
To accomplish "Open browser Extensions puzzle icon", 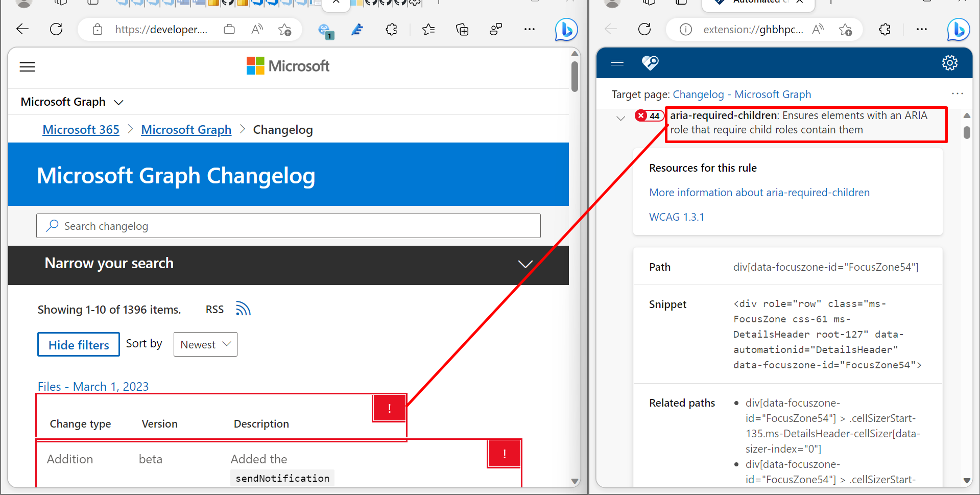I will pyautogui.click(x=391, y=29).
